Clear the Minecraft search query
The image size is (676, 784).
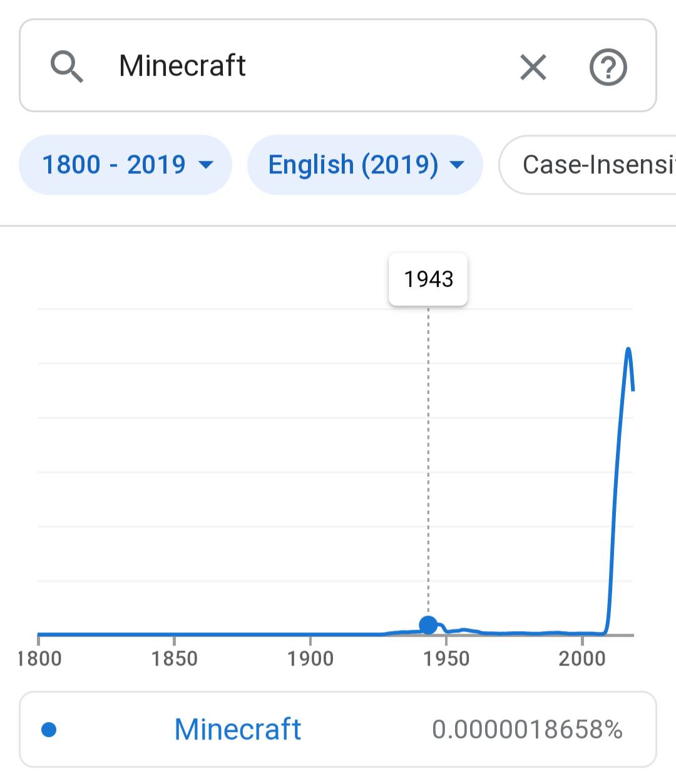point(533,67)
